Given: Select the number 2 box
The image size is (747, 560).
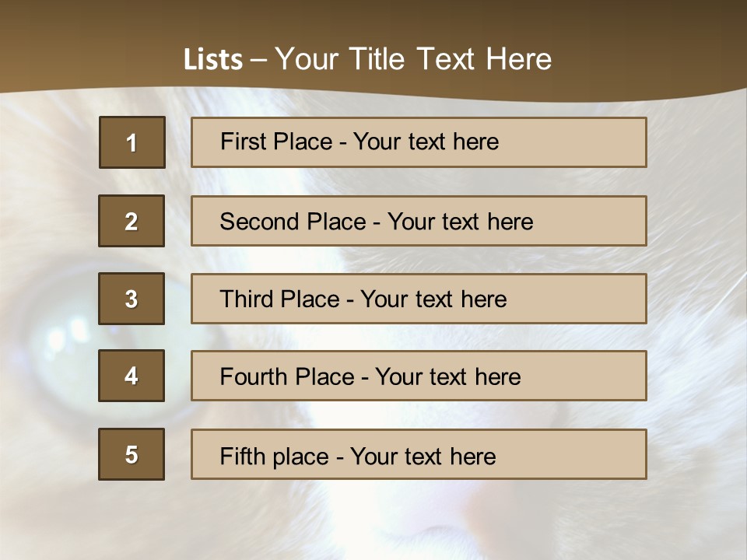Looking at the screenshot, I should tap(132, 221).
